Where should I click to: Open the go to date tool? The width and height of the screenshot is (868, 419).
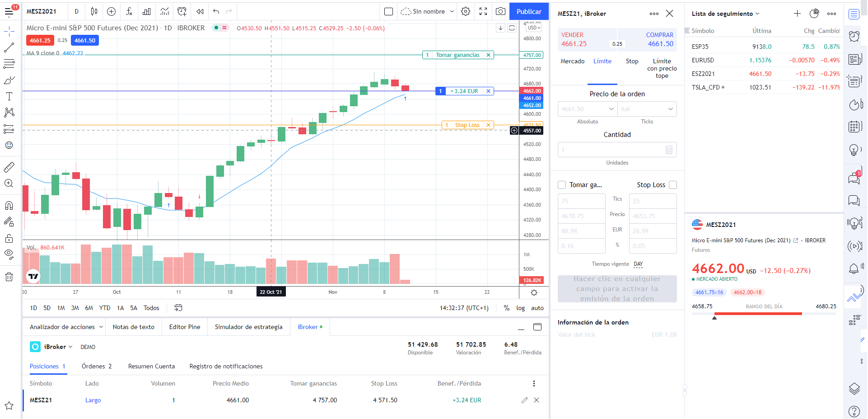(x=178, y=308)
